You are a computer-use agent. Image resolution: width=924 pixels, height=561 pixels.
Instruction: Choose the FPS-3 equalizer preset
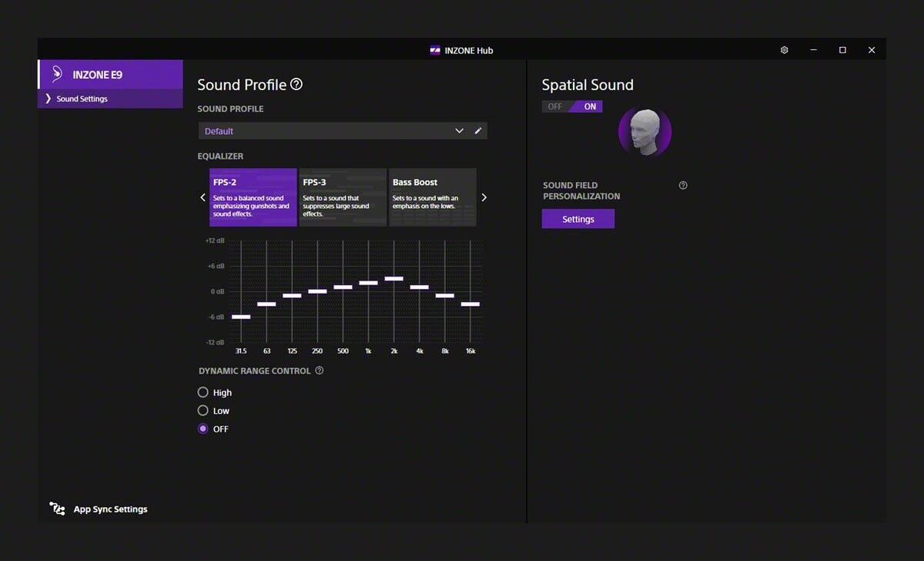343,197
